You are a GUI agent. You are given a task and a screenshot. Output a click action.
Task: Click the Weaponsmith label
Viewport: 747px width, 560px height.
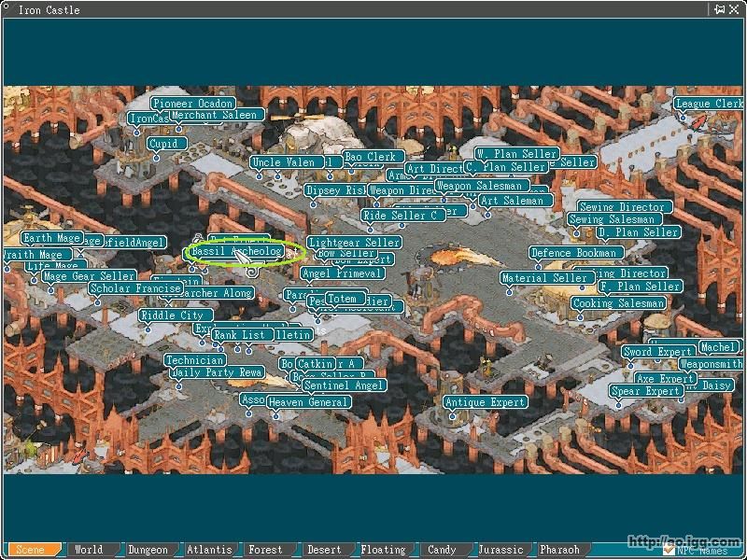pos(711,364)
